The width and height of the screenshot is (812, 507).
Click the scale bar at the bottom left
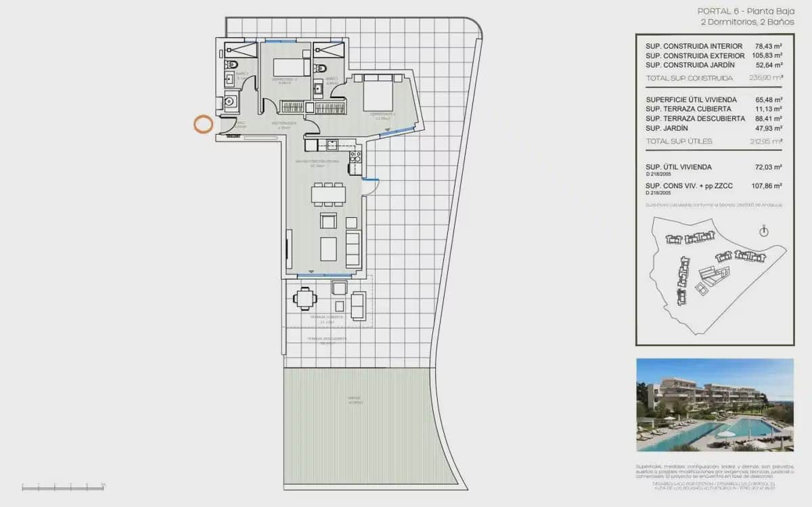(64, 486)
